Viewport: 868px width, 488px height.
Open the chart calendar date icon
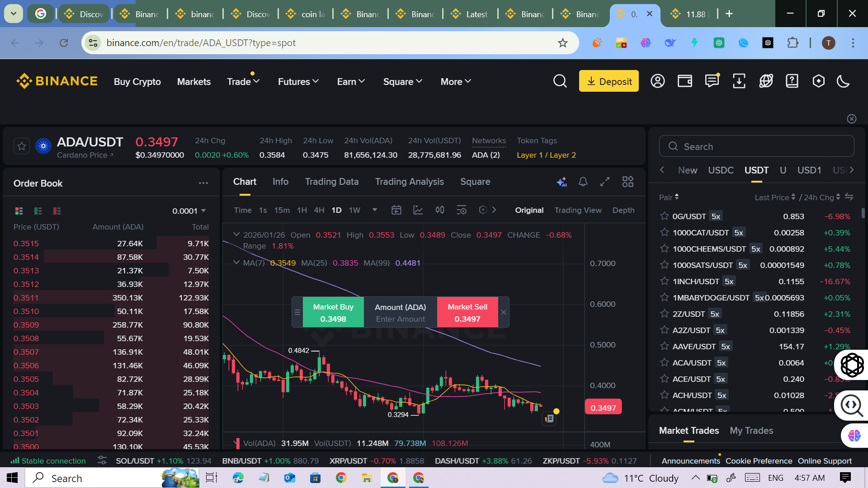click(396, 210)
